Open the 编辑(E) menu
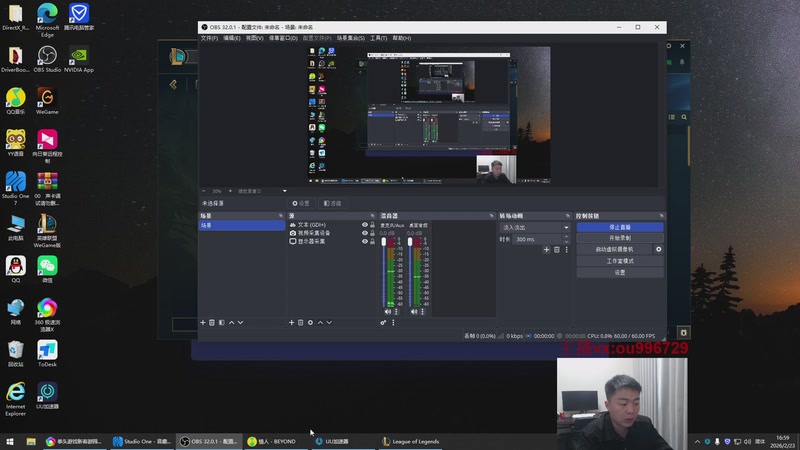The height and width of the screenshot is (450, 800). (x=232, y=38)
